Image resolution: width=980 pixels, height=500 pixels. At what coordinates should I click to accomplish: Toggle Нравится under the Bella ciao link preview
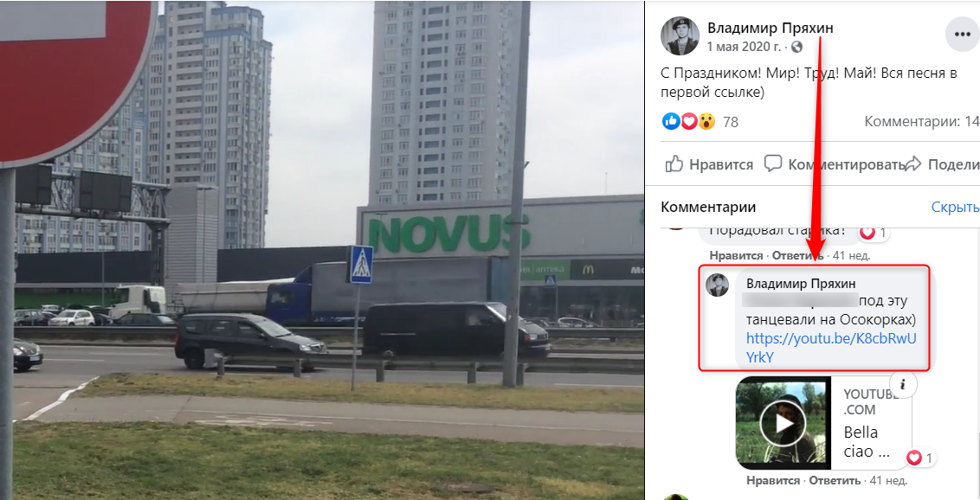click(x=773, y=481)
